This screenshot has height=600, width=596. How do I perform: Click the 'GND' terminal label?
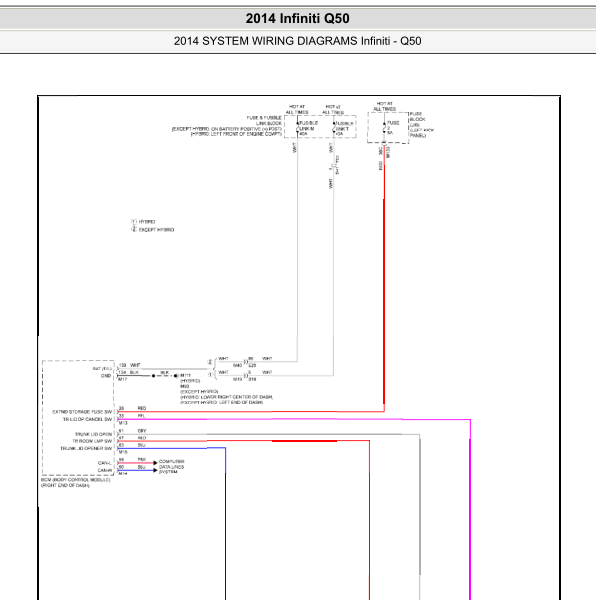pyautogui.click(x=106, y=376)
